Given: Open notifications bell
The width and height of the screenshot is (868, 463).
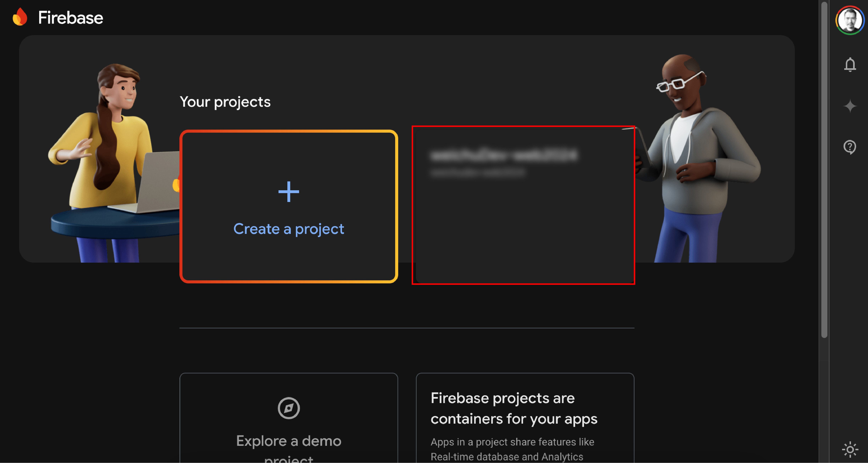Looking at the screenshot, I should pyautogui.click(x=850, y=64).
